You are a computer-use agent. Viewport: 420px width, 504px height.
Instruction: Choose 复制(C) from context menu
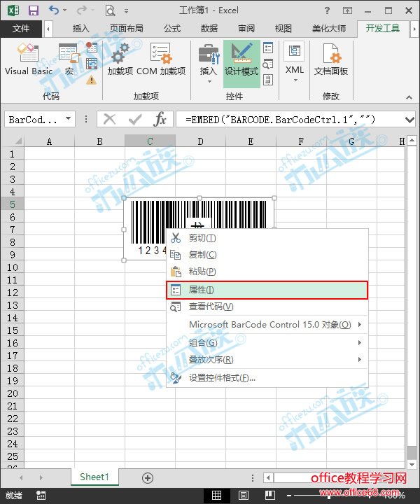point(267,255)
